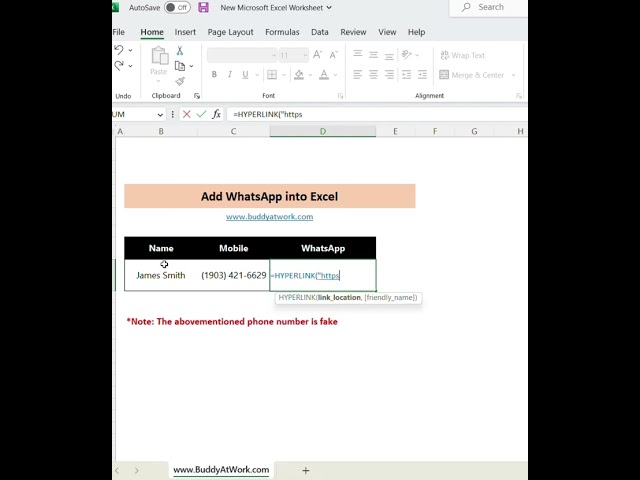Screen dimensions: 640x480
Task: Click the Borders icon
Action: 272,74
